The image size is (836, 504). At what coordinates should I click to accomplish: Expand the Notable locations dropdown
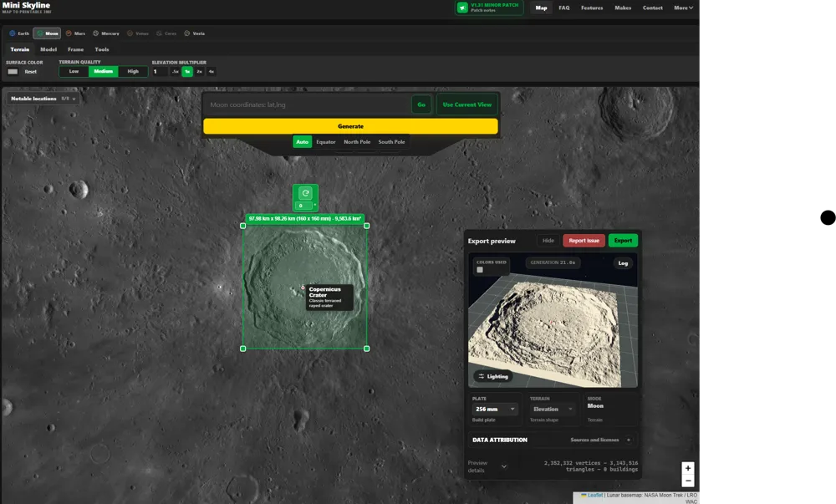click(43, 99)
